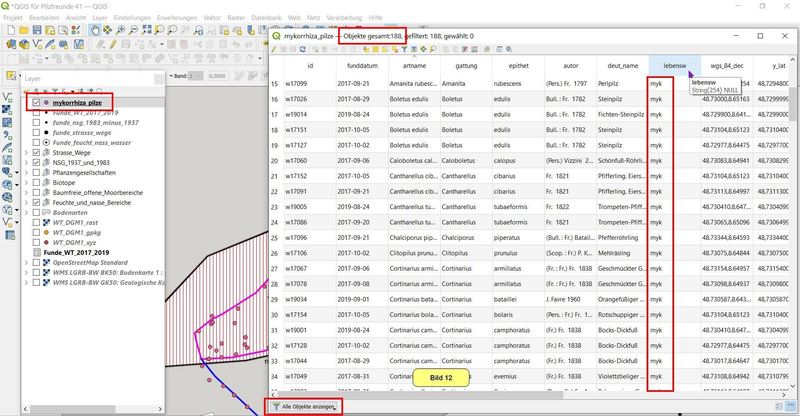Image resolution: width=800 pixels, height=416 pixels.
Task: Create a new QGIS project
Action: (x=11, y=30)
